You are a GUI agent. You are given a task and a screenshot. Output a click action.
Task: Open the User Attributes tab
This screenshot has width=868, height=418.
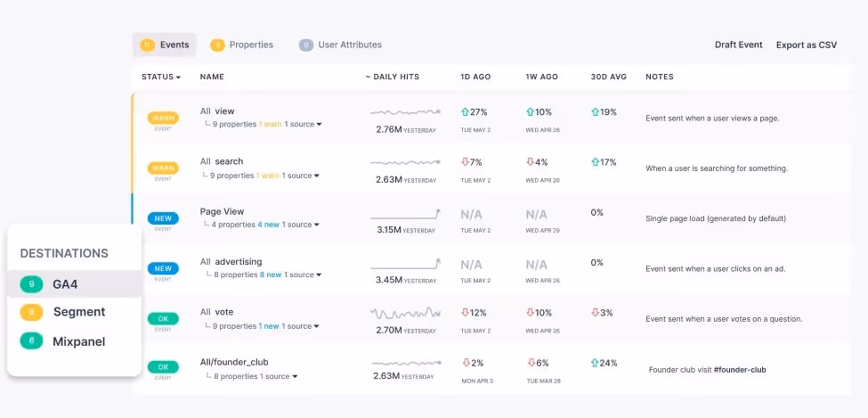tap(340, 45)
